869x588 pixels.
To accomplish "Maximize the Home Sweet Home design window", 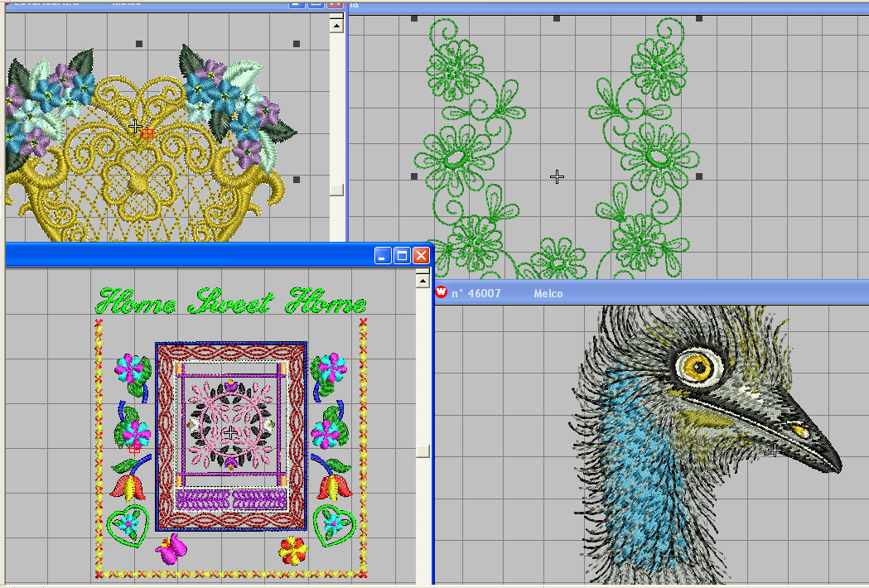I will [402, 255].
